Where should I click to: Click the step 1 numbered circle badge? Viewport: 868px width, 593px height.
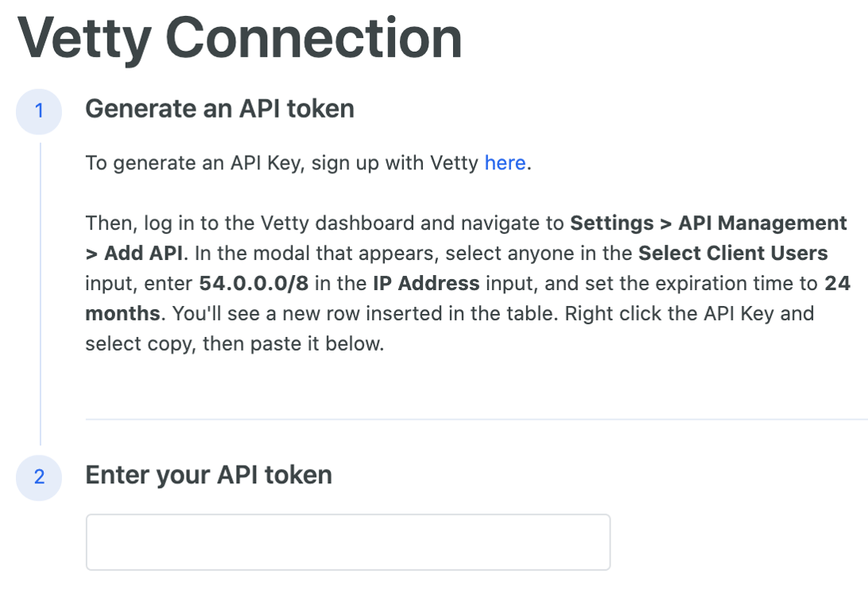tap(39, 111)
